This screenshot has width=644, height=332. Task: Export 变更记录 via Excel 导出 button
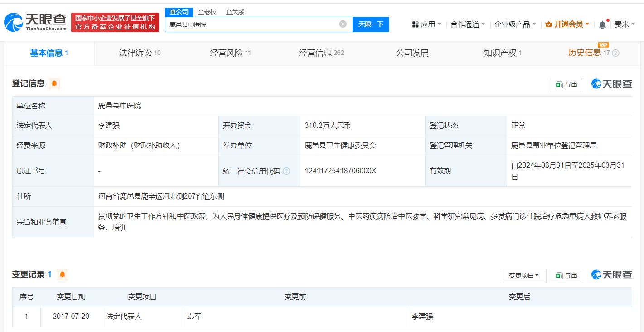click(567, 275)
